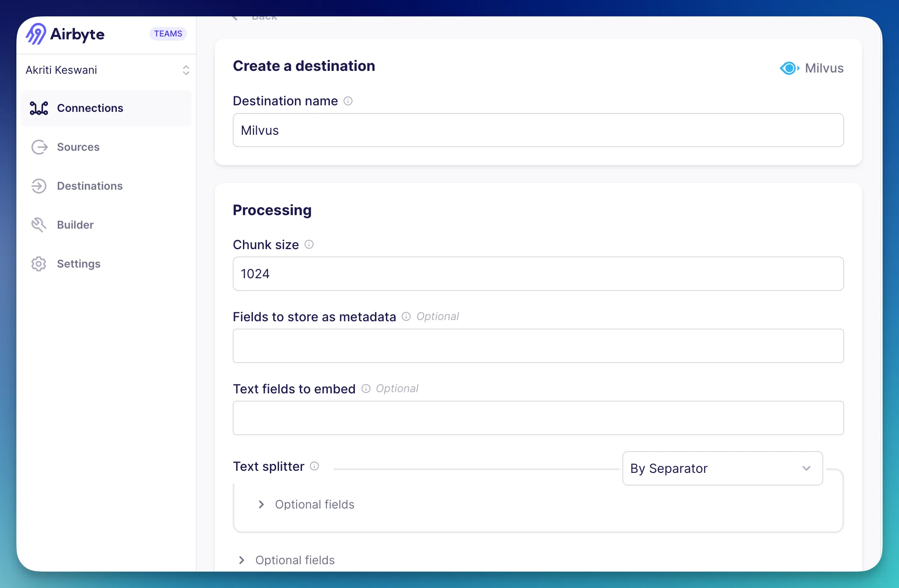
Task: Click the Airbyte logo icon
Action: click(x=36, y=34)
